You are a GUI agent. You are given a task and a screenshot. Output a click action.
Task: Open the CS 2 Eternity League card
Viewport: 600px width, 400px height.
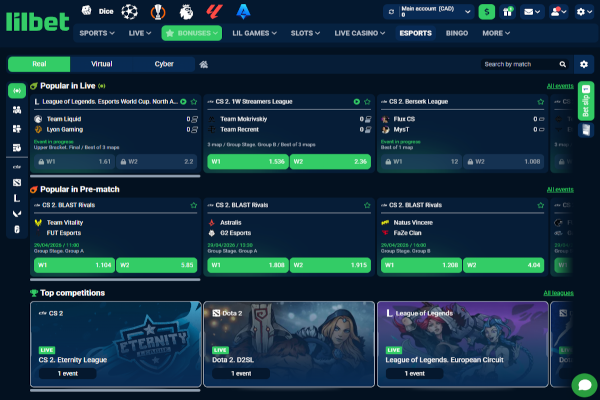point(116,344)
